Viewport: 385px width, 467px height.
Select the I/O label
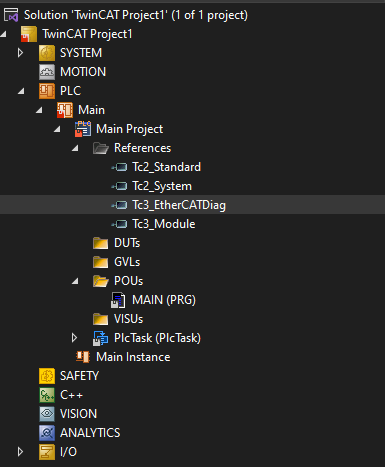click(x=69, y=452)
